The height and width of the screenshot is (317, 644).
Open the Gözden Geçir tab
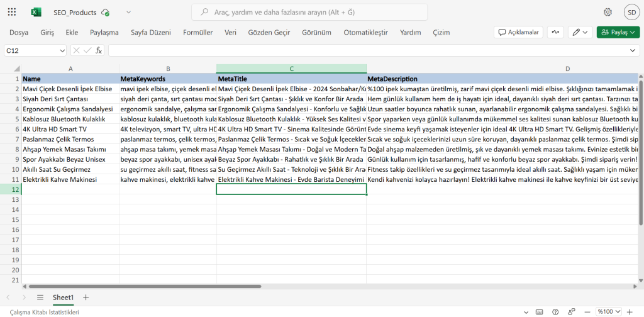(269, 33)
